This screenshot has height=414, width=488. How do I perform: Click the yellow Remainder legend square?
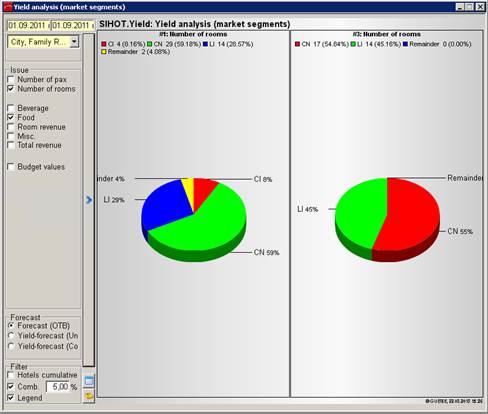coord(104,52)
